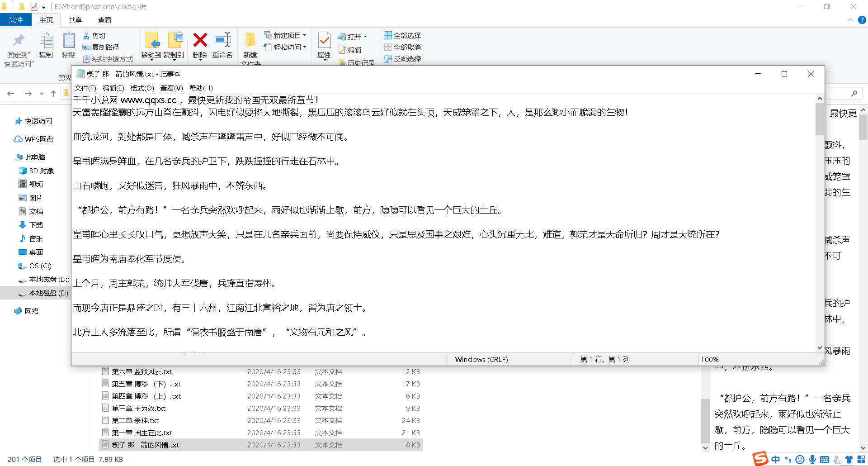
Task: Click Notepad scroll down arrow
Action: point(820,347)
